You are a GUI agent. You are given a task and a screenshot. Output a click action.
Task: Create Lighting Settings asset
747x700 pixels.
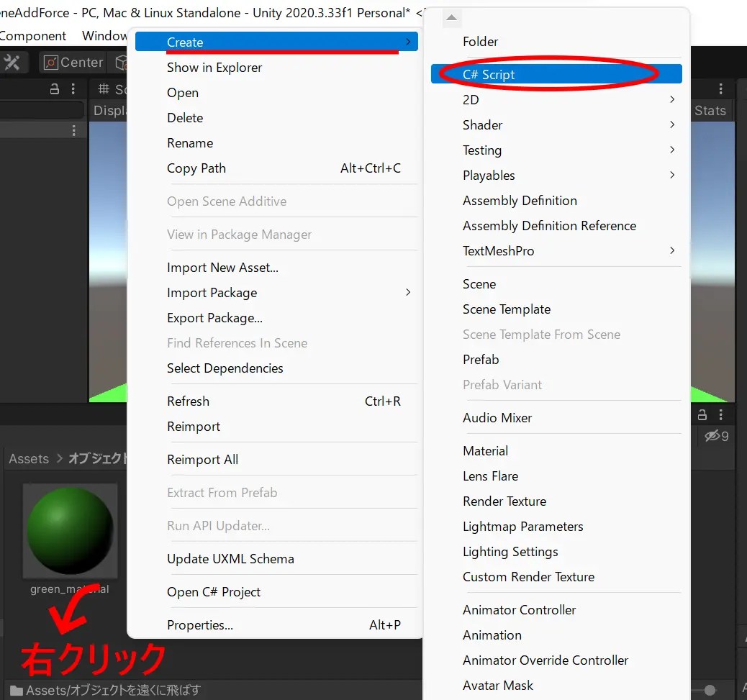tap(556, 552)
